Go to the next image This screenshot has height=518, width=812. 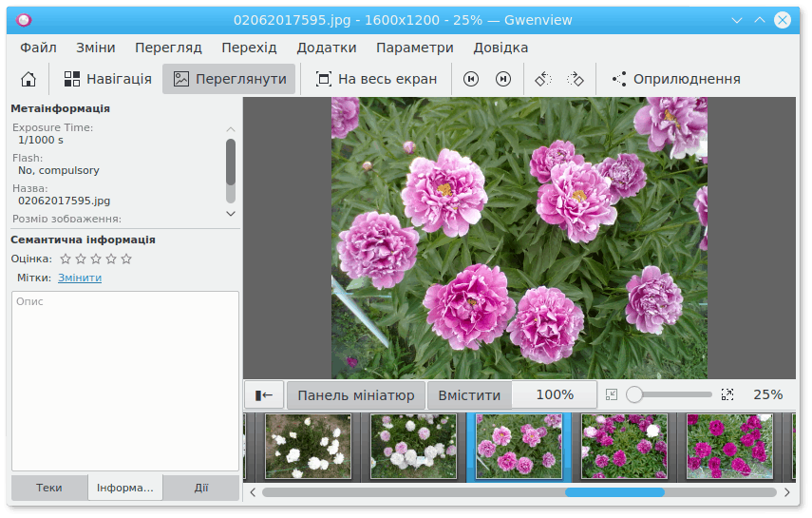pyautogui.click(x=503, y=79)
